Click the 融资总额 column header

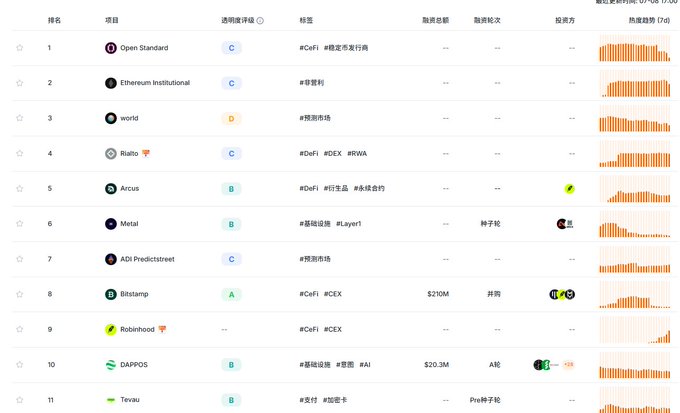pos(435,20)
